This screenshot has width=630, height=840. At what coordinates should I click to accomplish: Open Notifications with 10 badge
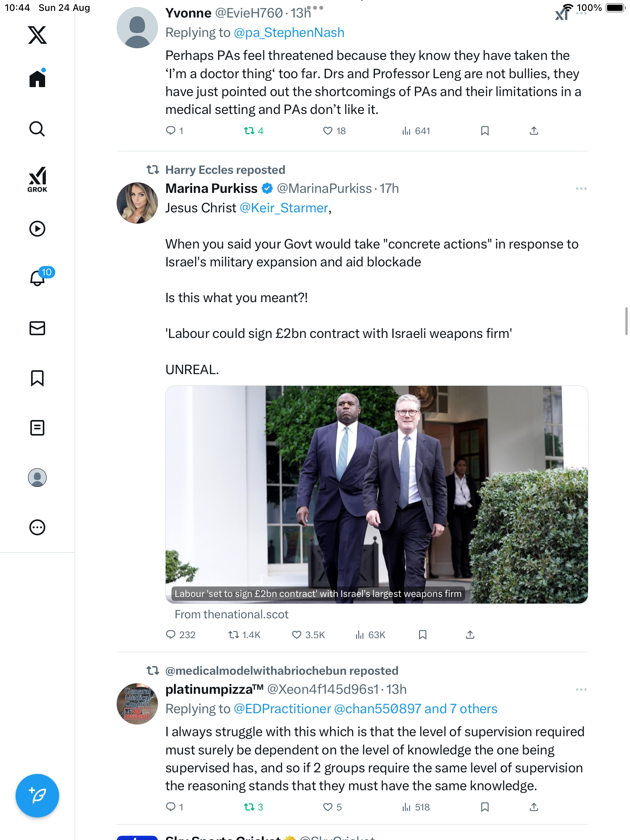(38, 278)
